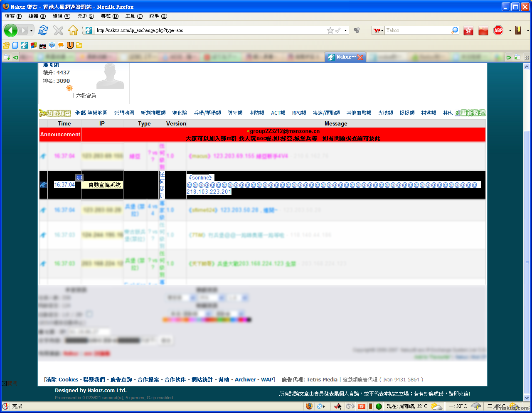Open the 書籤 (Bookmarks) menu
532x413 pixels.
(109, 16)
